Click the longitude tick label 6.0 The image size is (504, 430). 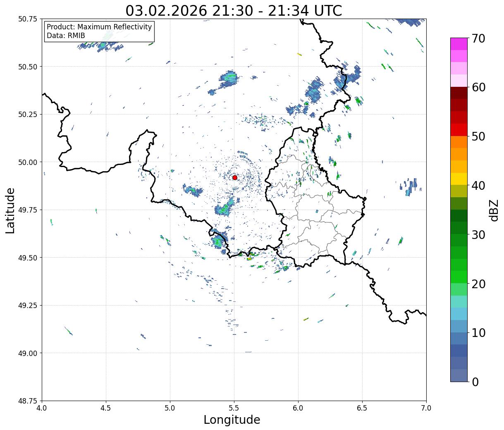pyautogui.click(x=298, y=408)
